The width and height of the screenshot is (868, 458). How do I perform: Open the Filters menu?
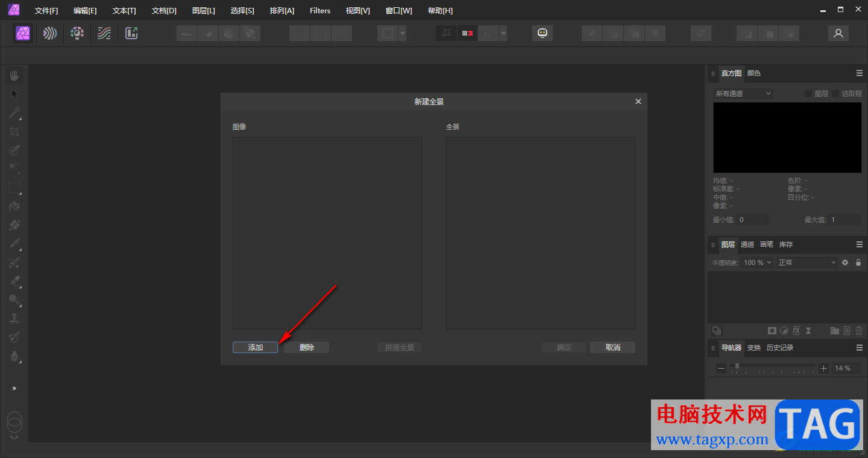(320, 10)
